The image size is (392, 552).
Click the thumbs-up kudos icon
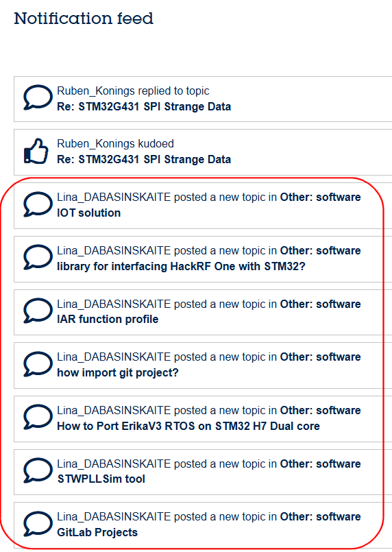point(36,151)
